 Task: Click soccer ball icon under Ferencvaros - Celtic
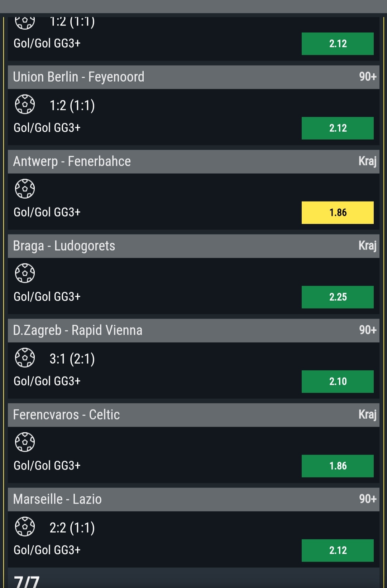25,442
